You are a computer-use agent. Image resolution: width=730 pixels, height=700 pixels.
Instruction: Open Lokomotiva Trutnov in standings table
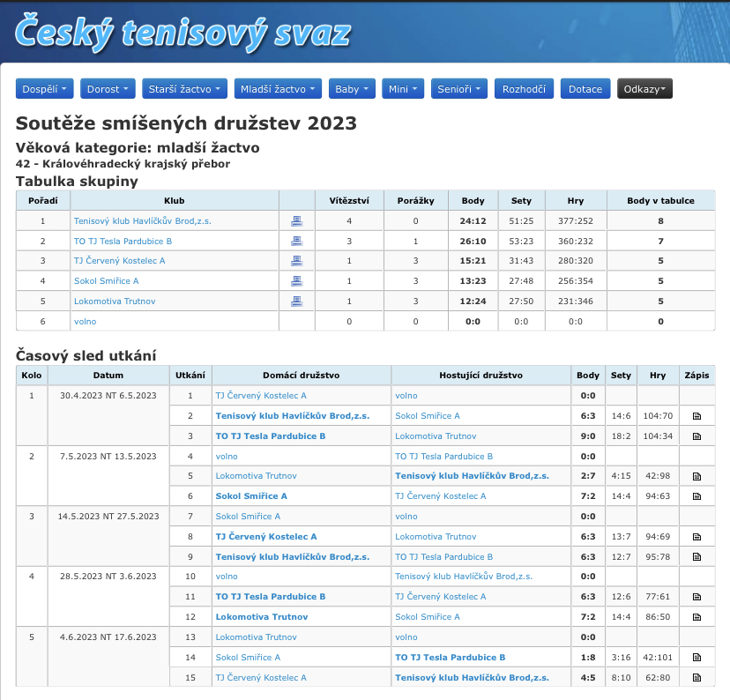(x=115, y=302)
